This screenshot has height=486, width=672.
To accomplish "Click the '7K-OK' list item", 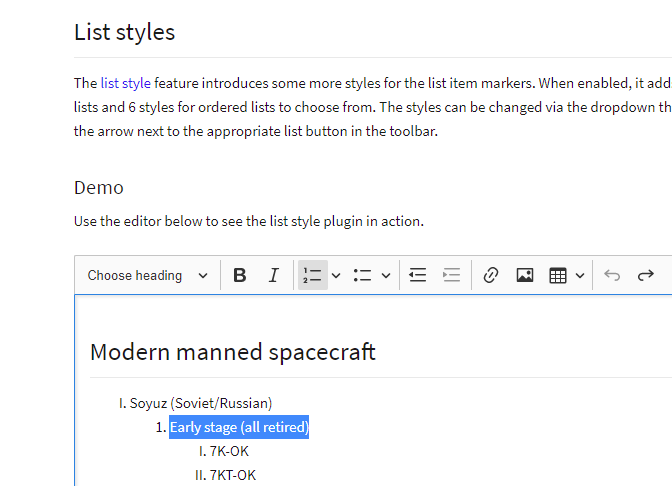I will click(x=229, y=451).
